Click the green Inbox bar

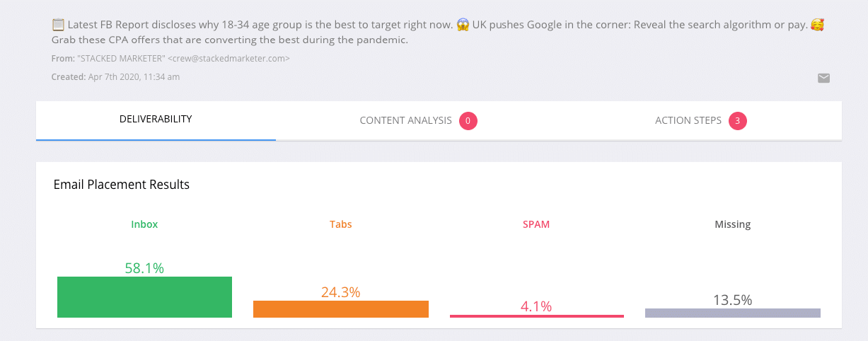pyautogui.click(x=144, y=297)
